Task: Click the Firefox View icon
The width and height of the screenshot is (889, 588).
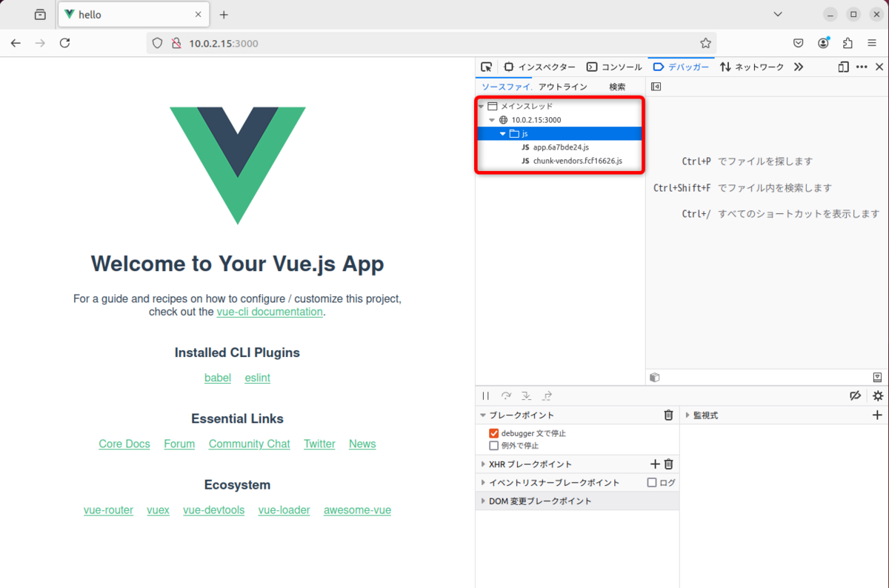Action: (40, 14)
